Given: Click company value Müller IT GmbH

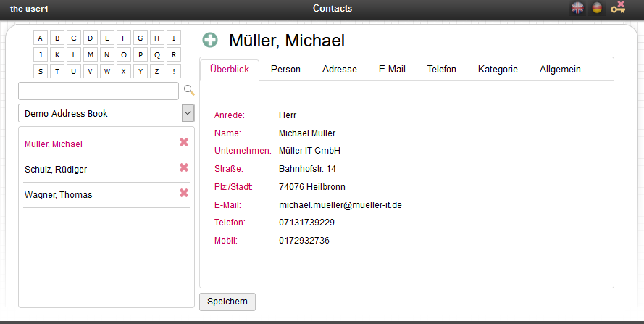Looking at the screenshot, I should [309, 151].
